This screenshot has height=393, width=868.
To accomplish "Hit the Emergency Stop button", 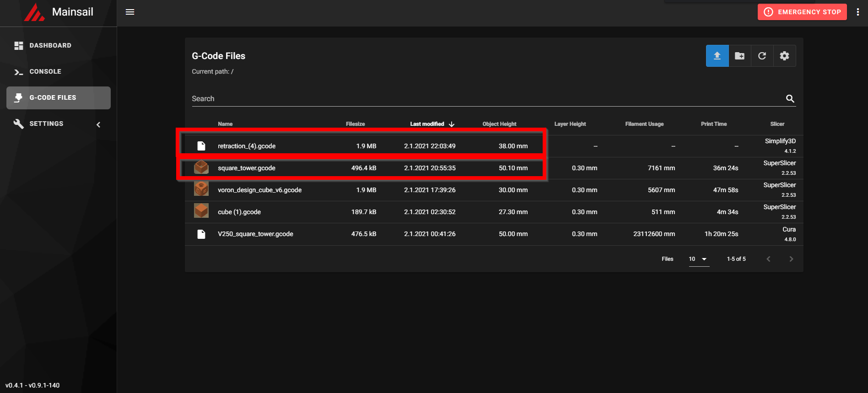I will click(x=802, y=12).
